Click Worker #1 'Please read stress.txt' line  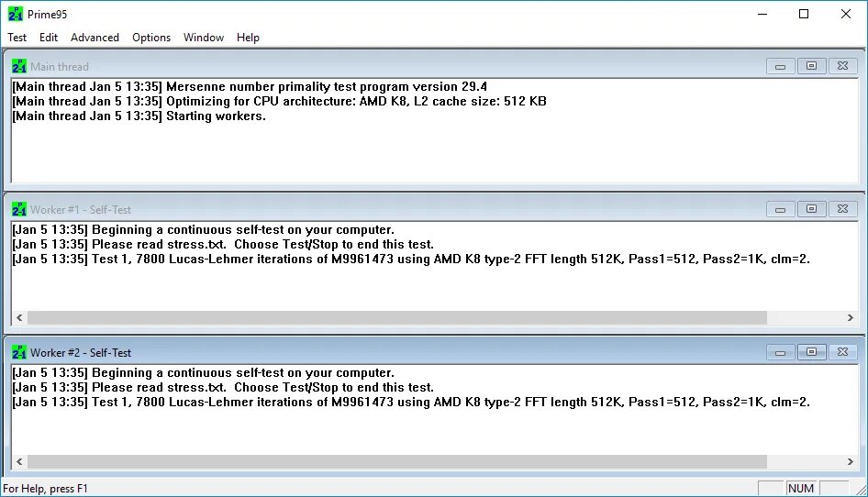[223, 244]
